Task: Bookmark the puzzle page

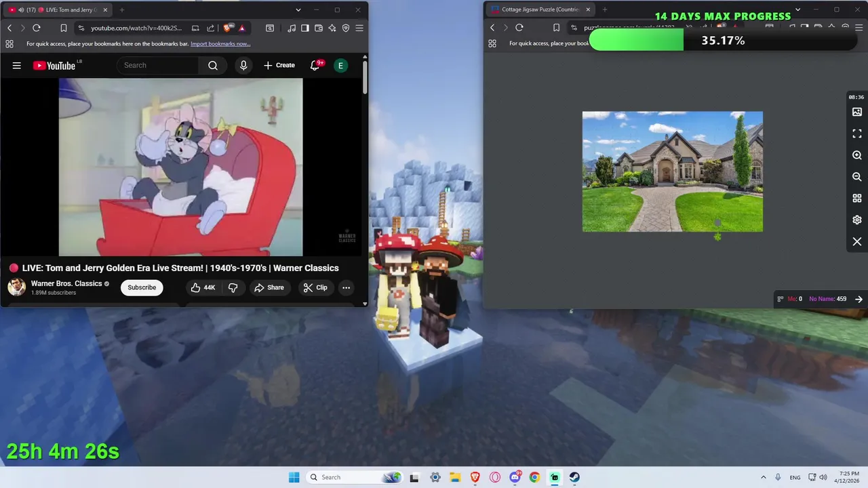Action: (556, 28)
